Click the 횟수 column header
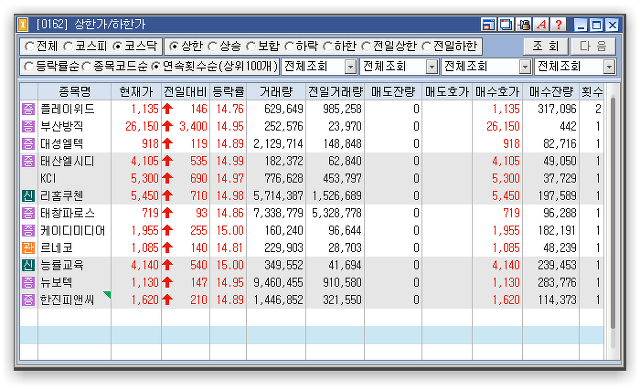Viewport: 640px width, 389px height. point(591,92)
